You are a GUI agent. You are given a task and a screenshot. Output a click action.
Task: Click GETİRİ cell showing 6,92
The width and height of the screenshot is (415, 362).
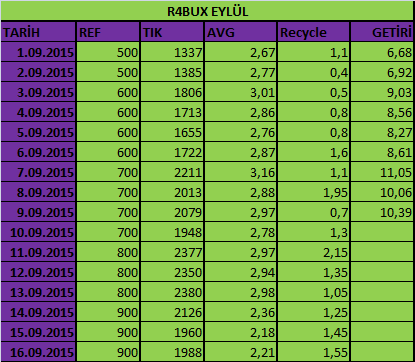coord(382,72)
